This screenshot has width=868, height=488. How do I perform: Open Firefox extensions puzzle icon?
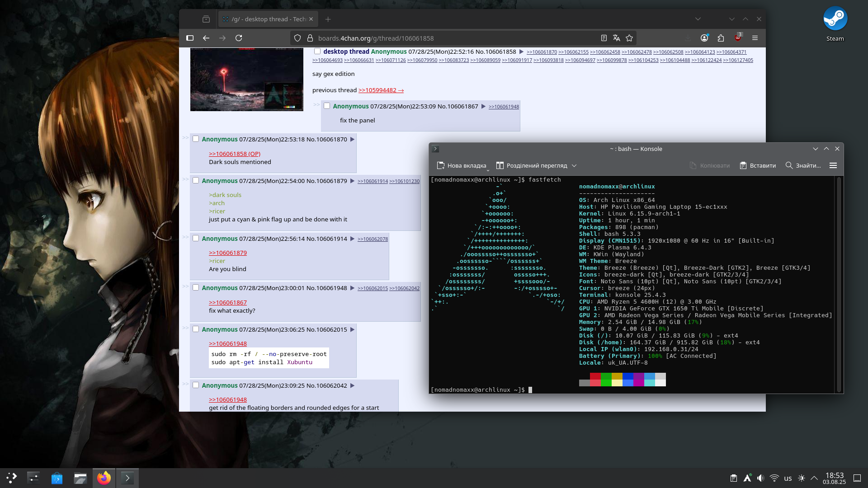tap(721, 38)
